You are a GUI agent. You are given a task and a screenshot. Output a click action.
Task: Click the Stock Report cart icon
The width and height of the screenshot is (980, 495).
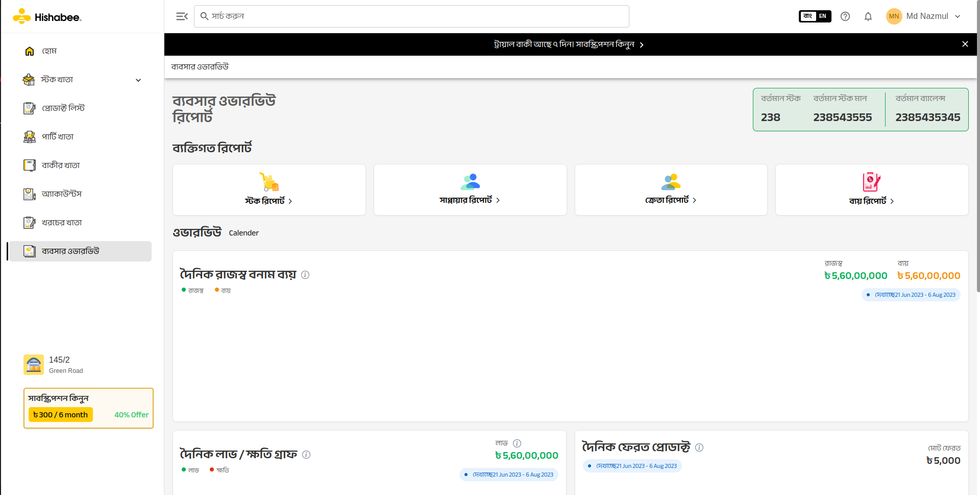[x=269, y=182]
